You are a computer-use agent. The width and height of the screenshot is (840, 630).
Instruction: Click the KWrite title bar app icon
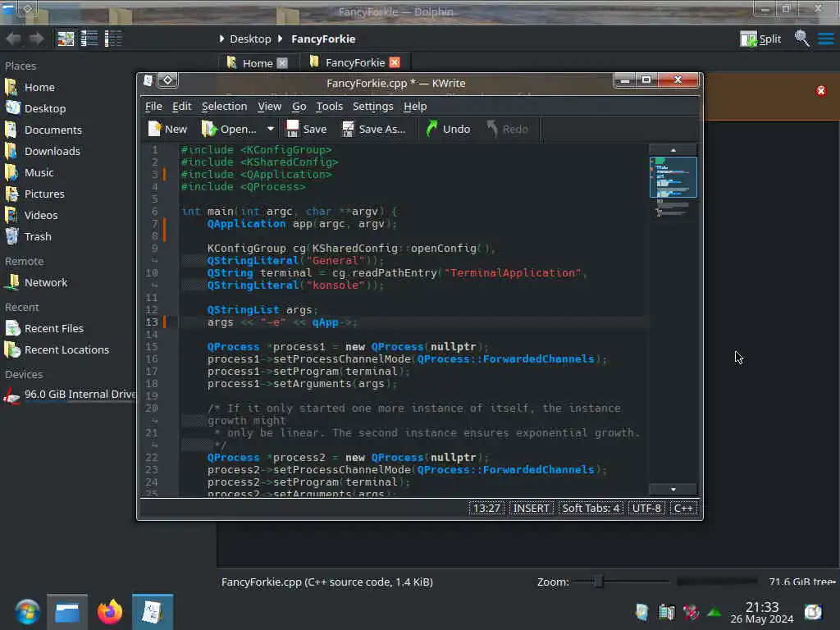[148, 80]
